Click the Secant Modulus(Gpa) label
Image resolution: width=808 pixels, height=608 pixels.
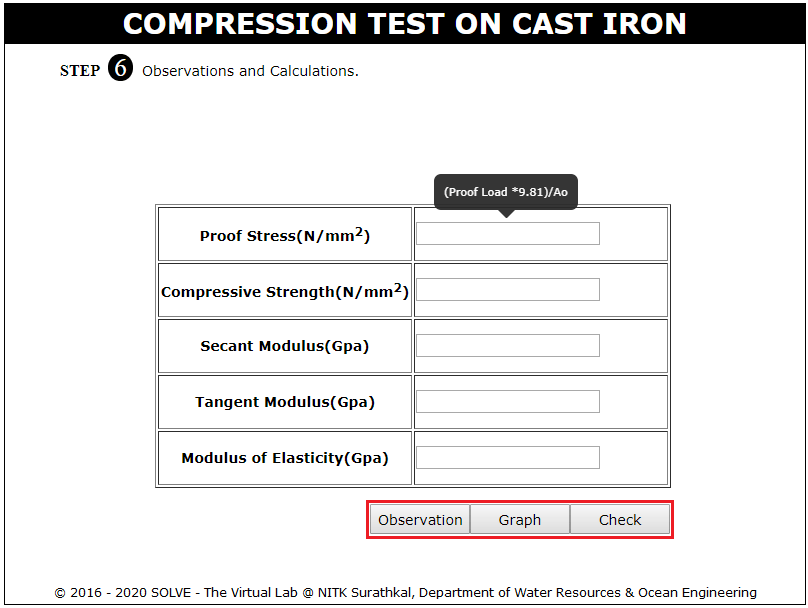[285, 347]
